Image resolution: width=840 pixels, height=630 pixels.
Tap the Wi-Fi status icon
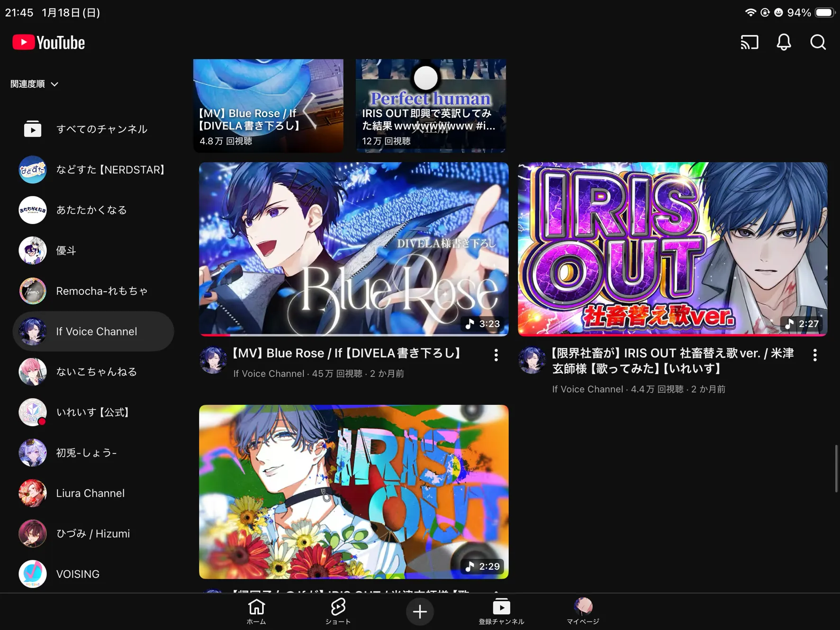[x=750, y=12]
